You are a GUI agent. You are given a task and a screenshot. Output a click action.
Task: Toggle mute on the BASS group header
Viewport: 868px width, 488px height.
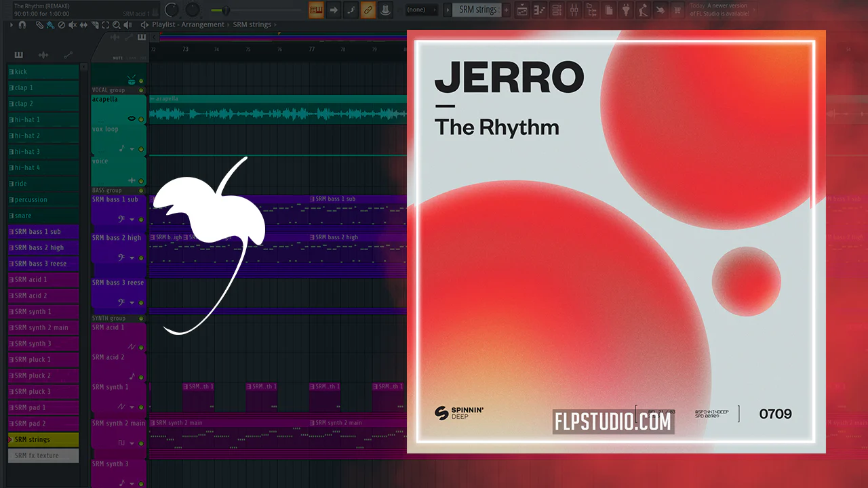click(x=141, y=191)
